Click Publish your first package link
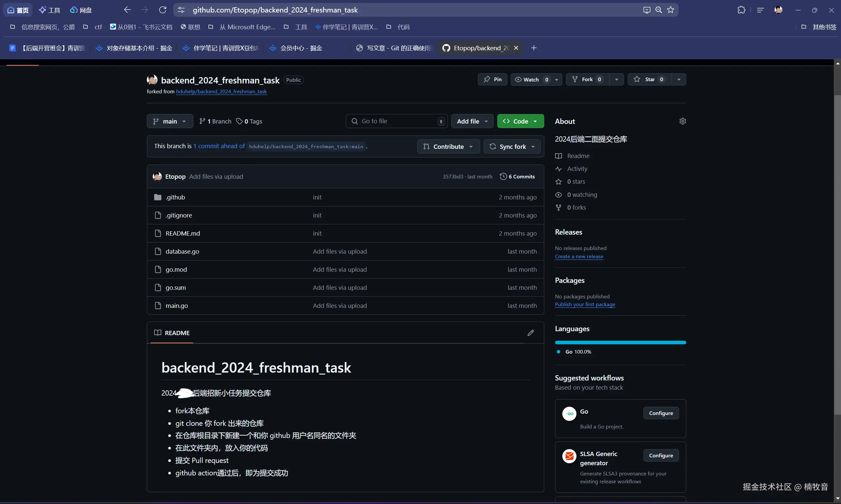 click(585, 304)
